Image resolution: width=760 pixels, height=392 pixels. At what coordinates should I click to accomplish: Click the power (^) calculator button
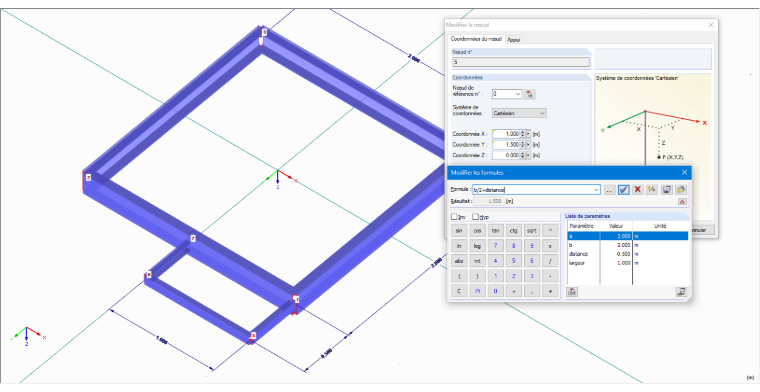(550, 231)
